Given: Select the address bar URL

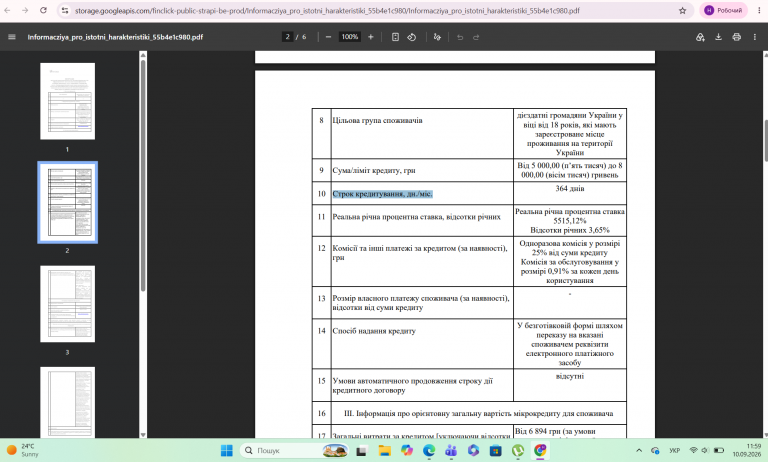Looking at the screenshot, I should click(x=327, y=10).
